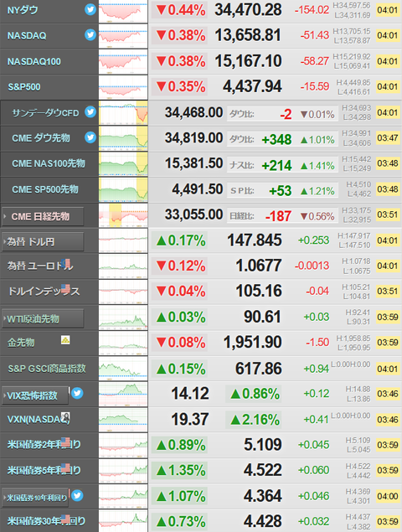Click the 為替 ユーロドル row label
Screen dimensions: 402x532
pos(40,266)
